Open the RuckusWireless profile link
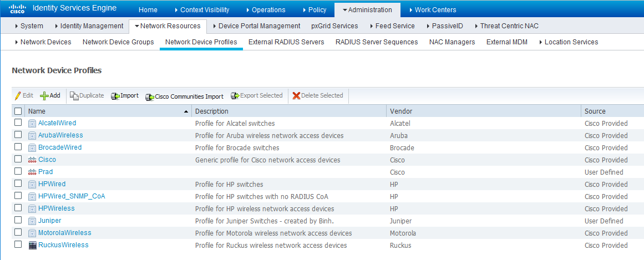The image size is (644, 260). [63, 245]
